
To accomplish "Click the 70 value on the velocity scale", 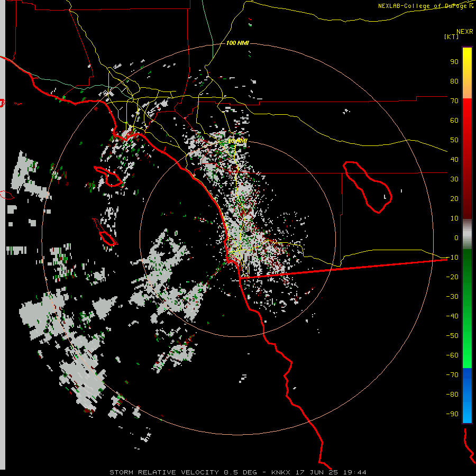I will (x=454, y=101).
